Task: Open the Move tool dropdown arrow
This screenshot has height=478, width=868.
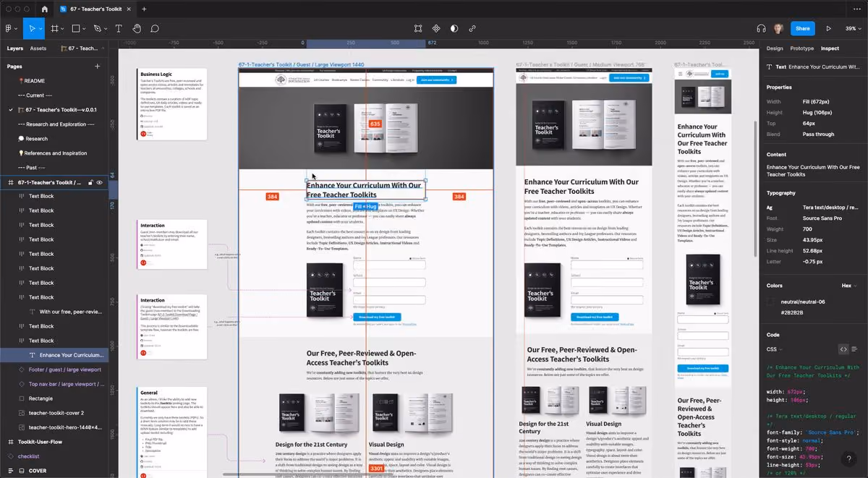Action: click(41, 29)
